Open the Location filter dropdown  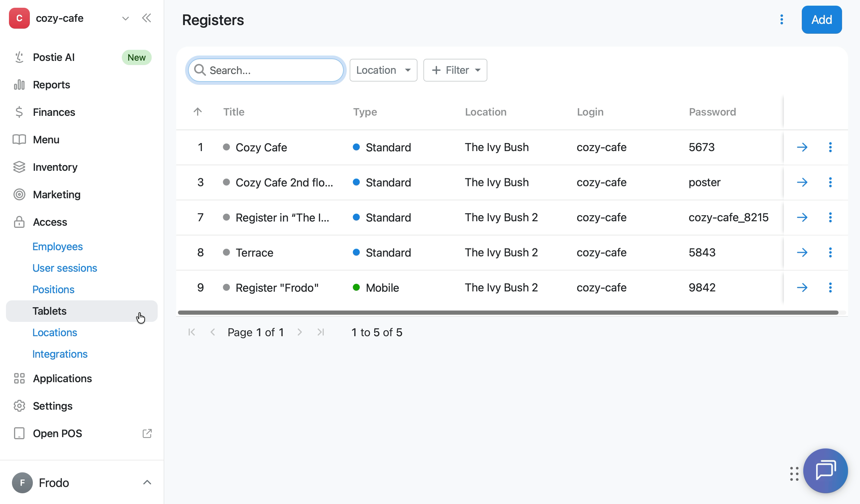coord(383,70)
